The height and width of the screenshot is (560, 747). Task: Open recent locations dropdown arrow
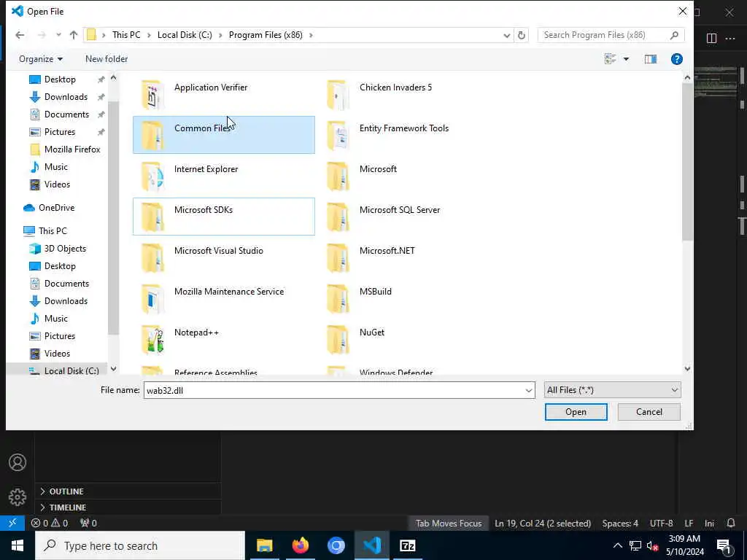[58, 35]
